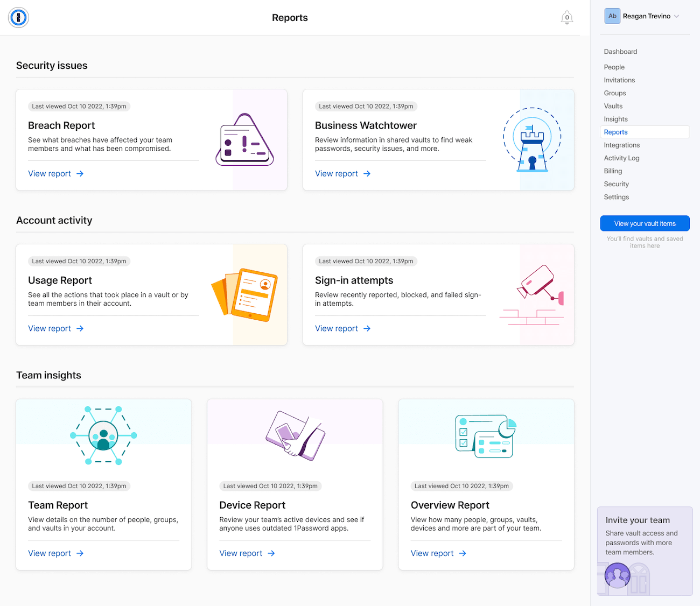
Task: Click the Breach Report warning sign illustration
Action: tap(245, 139)
